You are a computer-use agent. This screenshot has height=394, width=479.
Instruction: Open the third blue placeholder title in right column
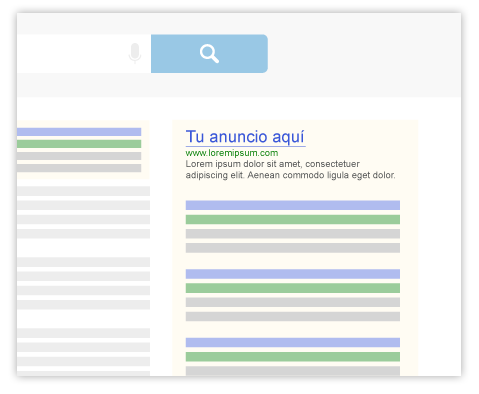point(293,342)
